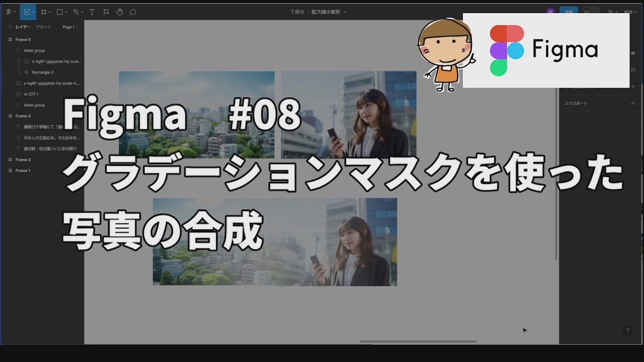The height and width of the screenshot is (362, 644).
Task: Toggle the eye visibility icon in right panel
Action: (633, 53)
